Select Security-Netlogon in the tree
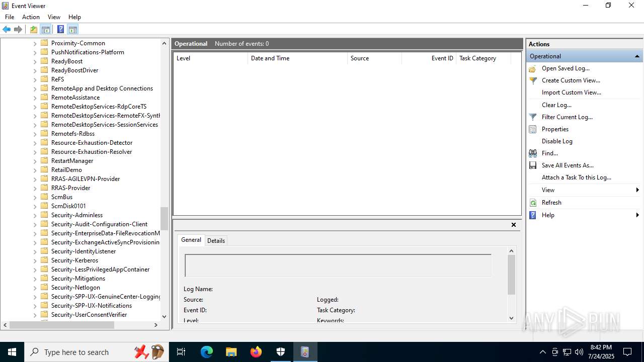The width and height of the screenshot is (644, 362). (75, 288)
